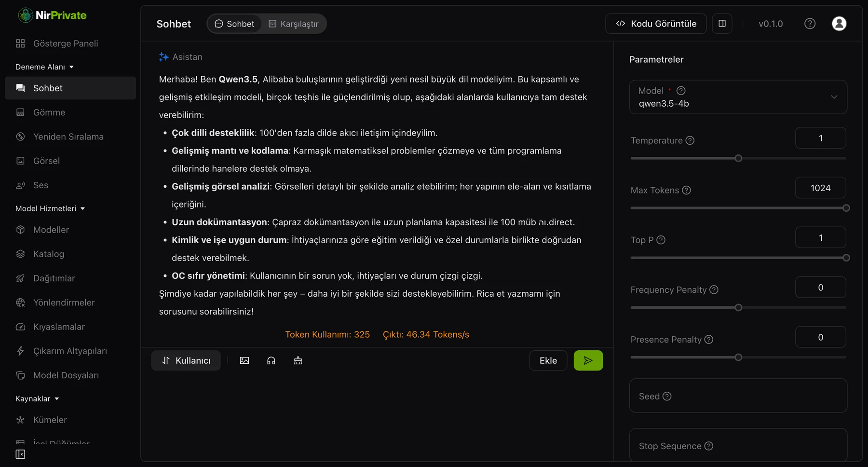Viewport: 868px width, 467px height.
Task: Click the Kodu Görüntüle button
Action: coord(656,24)
